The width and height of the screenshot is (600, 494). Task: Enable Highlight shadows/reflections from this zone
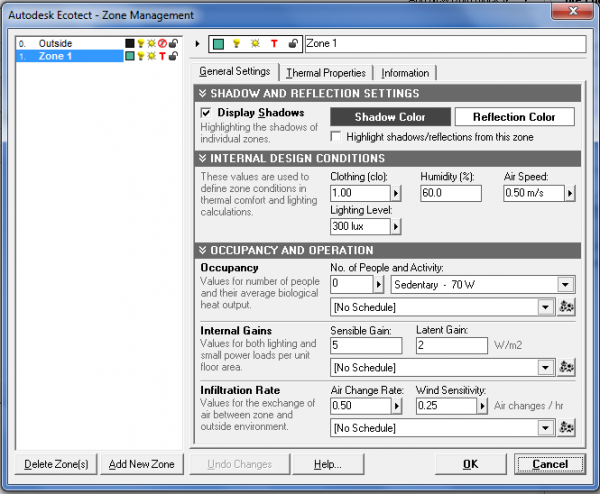coord(336,137)
